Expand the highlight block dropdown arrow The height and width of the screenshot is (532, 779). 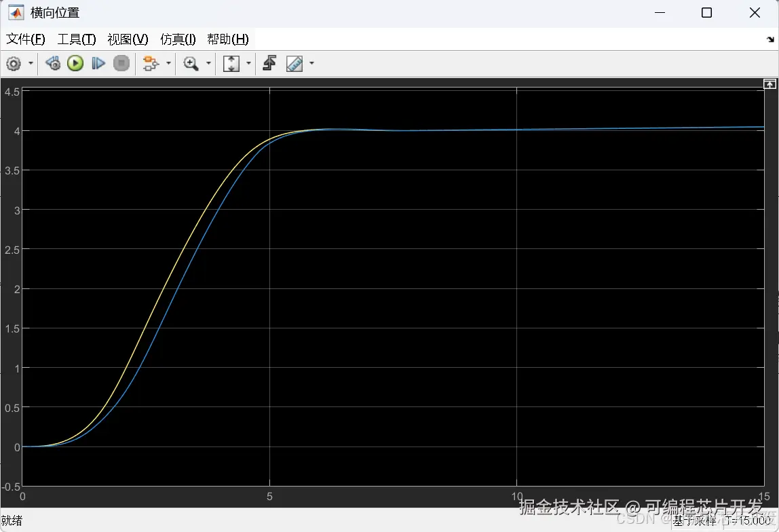coord(168,63)
